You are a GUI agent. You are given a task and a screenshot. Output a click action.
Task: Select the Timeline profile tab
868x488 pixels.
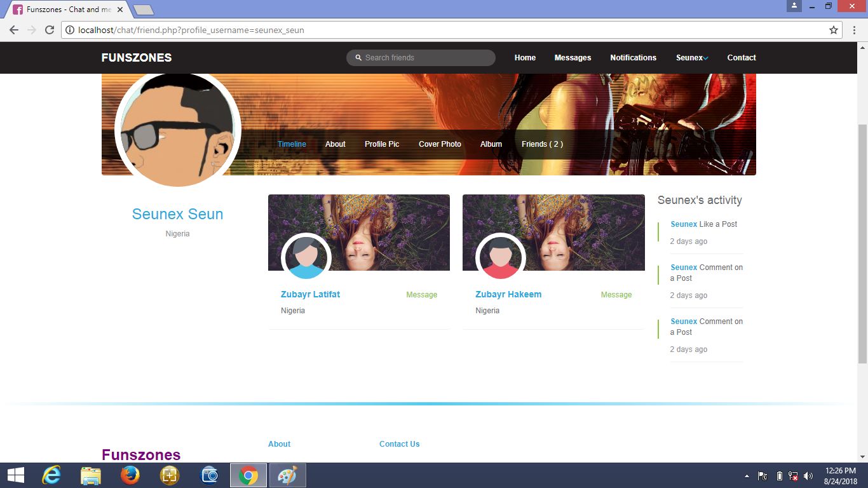point(292,144)
